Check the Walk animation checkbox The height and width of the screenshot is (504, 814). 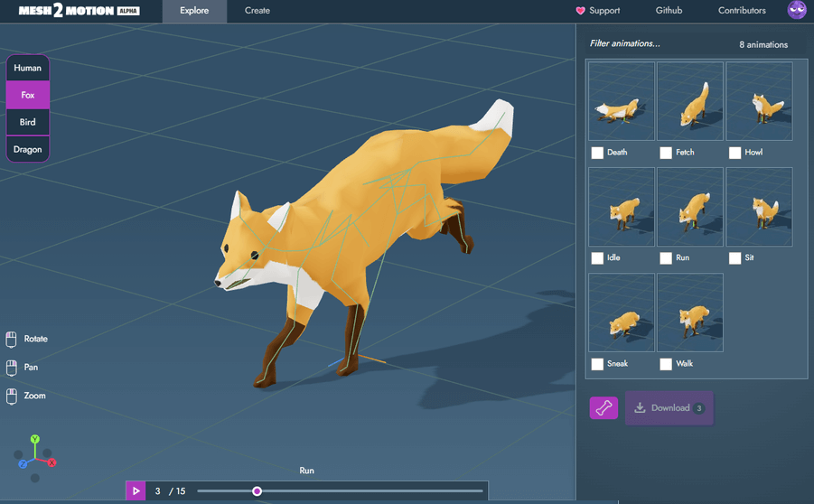click(x=666, y=364)
